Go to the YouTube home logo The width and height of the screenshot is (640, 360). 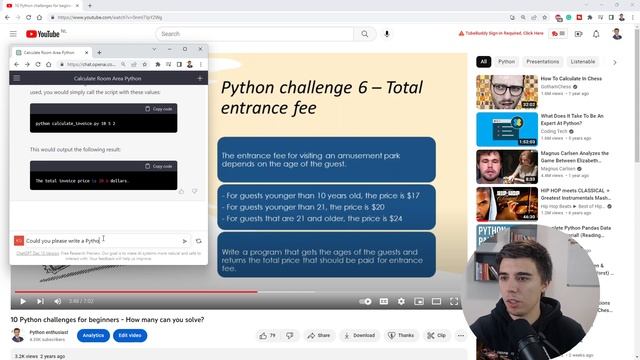[43, 34]
